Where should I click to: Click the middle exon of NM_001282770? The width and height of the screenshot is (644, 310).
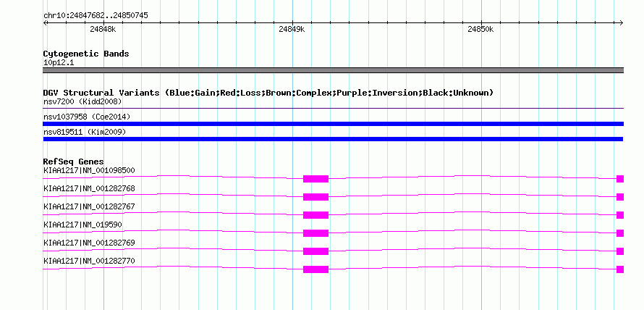pyautogui.click(x=315, y=269)
